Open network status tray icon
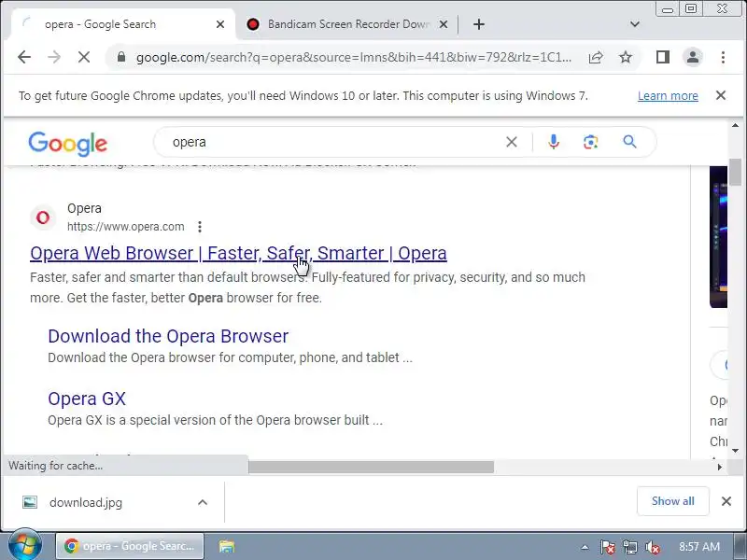The width and height of the screenshot is (747, 560). [x=629, y=547]
